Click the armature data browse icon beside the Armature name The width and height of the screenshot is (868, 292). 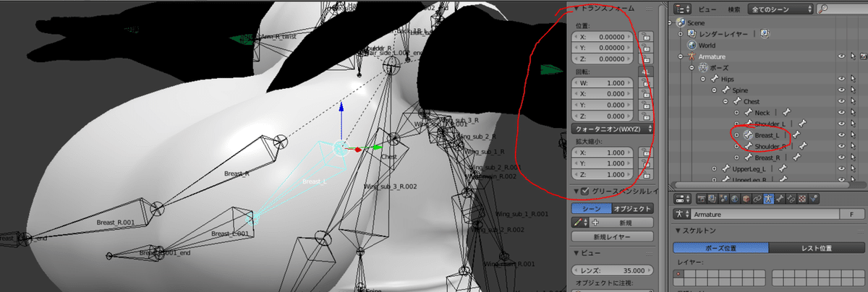click(x=681, y=215)
